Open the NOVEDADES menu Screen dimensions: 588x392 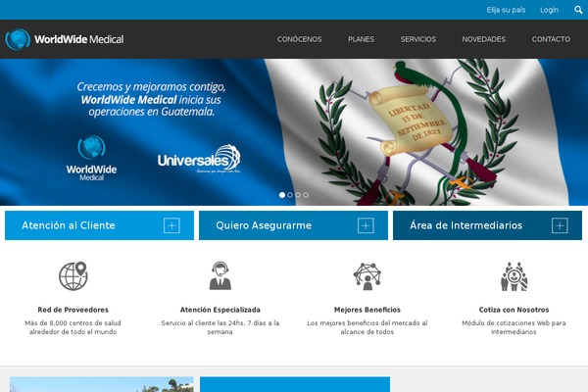484,39
